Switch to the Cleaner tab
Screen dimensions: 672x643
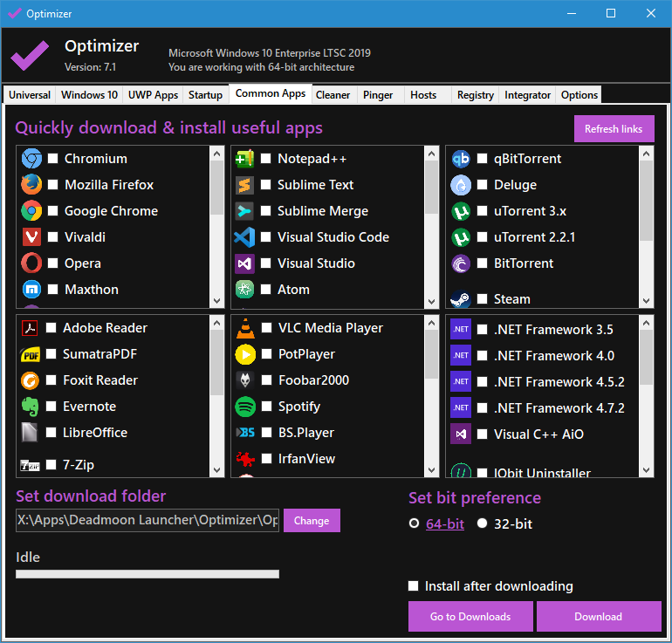(x=333, y=95)
